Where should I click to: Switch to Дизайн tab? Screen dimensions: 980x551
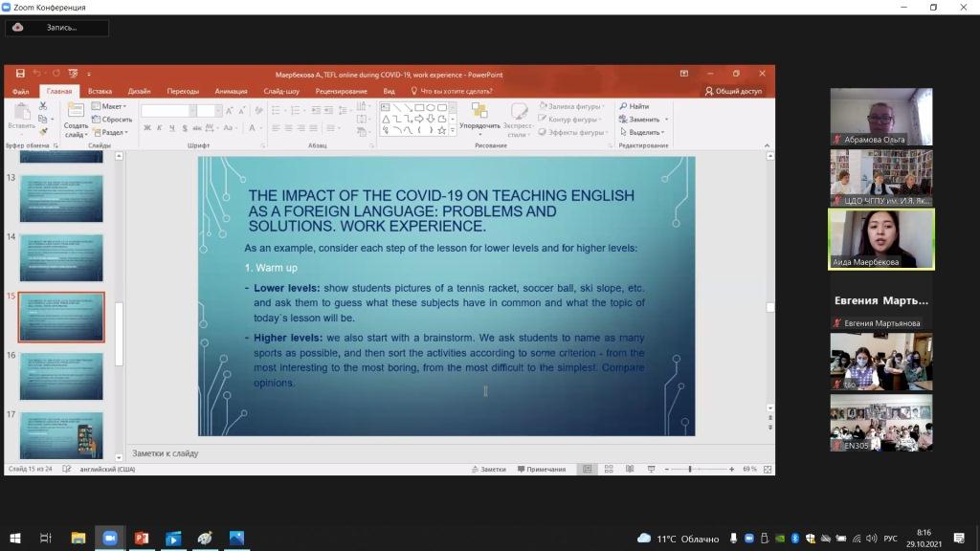[139, 91]
